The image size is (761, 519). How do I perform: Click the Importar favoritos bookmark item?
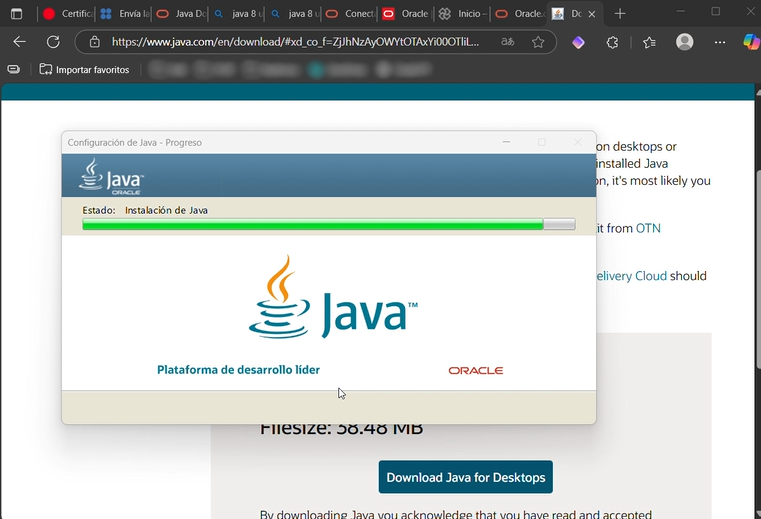[84, 70]
